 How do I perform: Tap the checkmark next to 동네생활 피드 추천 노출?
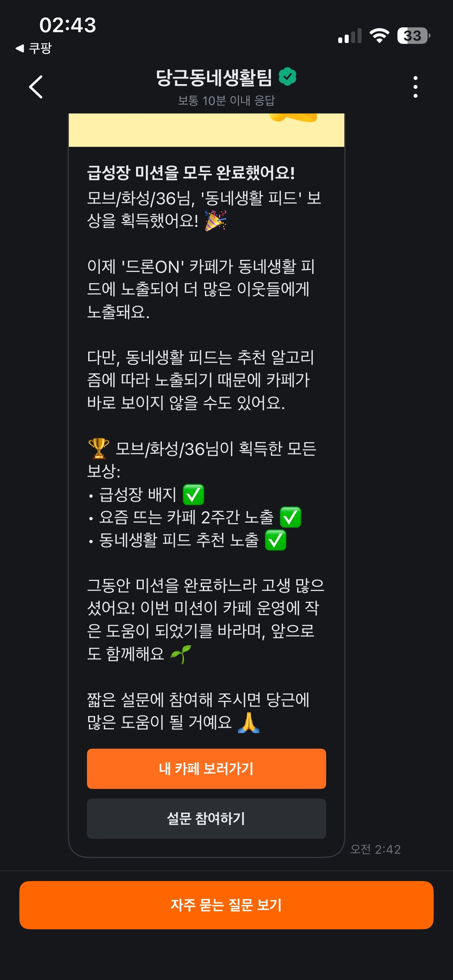[x=275, y=540]
